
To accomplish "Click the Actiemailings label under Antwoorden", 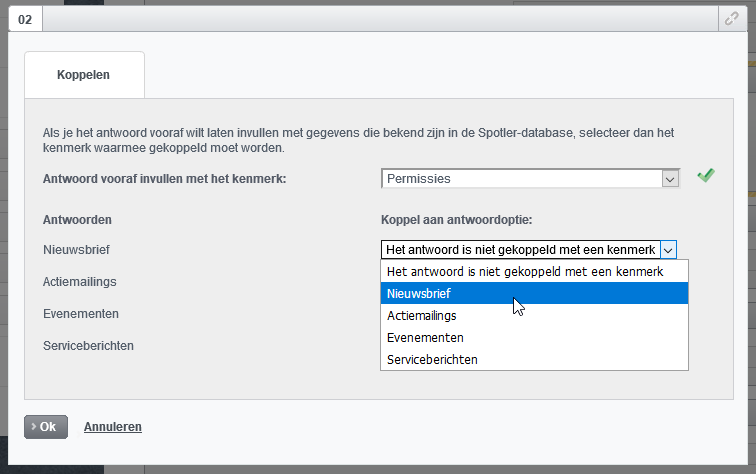I will [x=81, y=281].
